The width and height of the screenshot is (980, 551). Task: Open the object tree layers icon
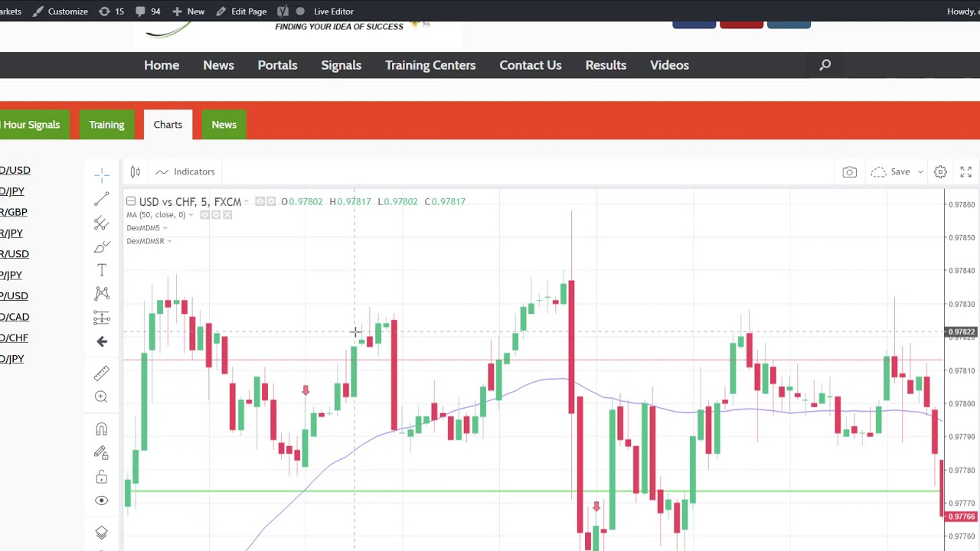click(x=102, y=533)
